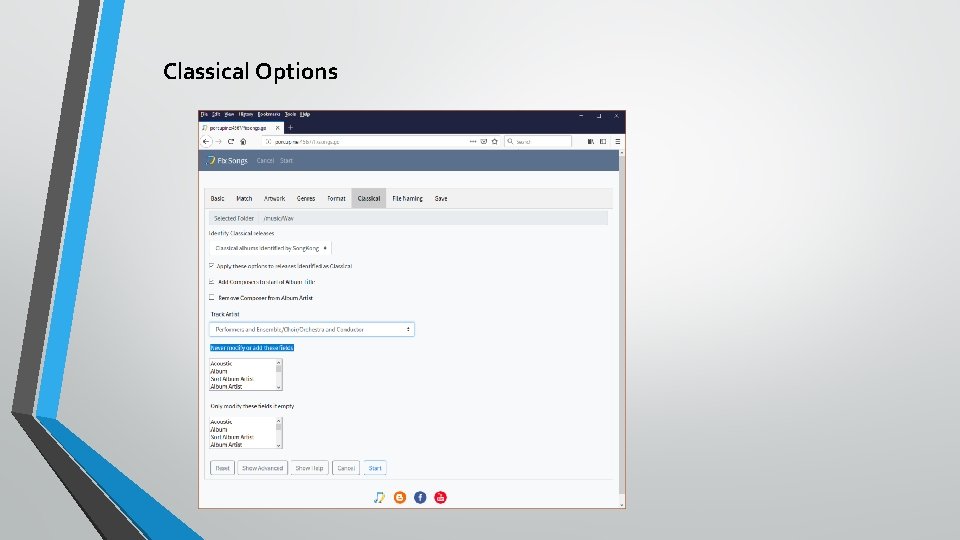Select Acoustic in Never modify fields list

click(x=242, y=364)
